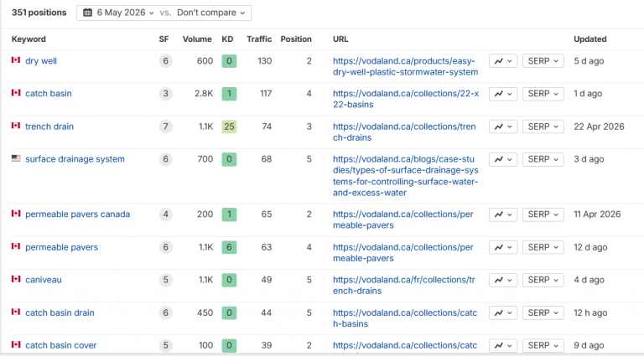Screen dimensions: 644x356
Task: Open the 22-x22-basins collection URL
Action: click(x=406, y=99)
